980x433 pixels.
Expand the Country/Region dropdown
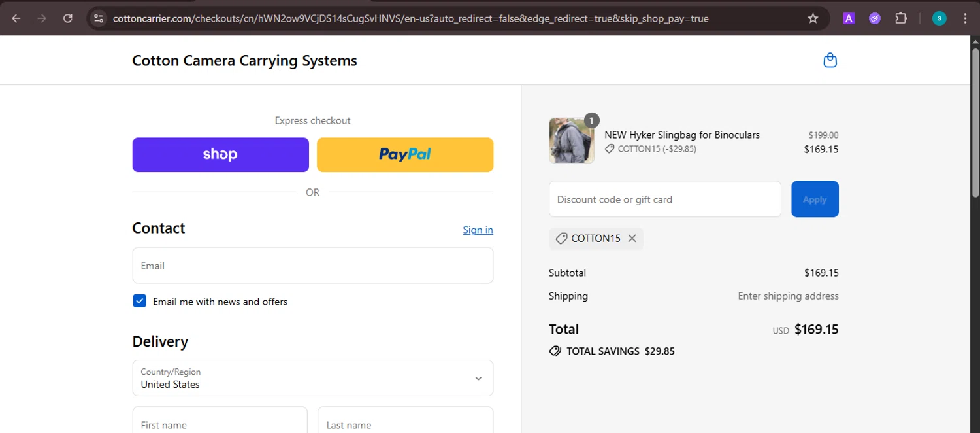tap(313, 378)
